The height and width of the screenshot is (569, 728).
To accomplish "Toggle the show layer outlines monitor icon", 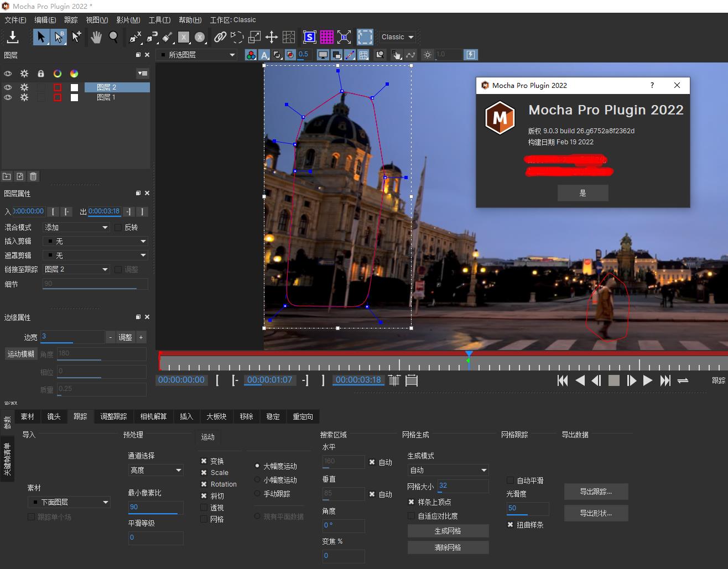I will point(323,55).
